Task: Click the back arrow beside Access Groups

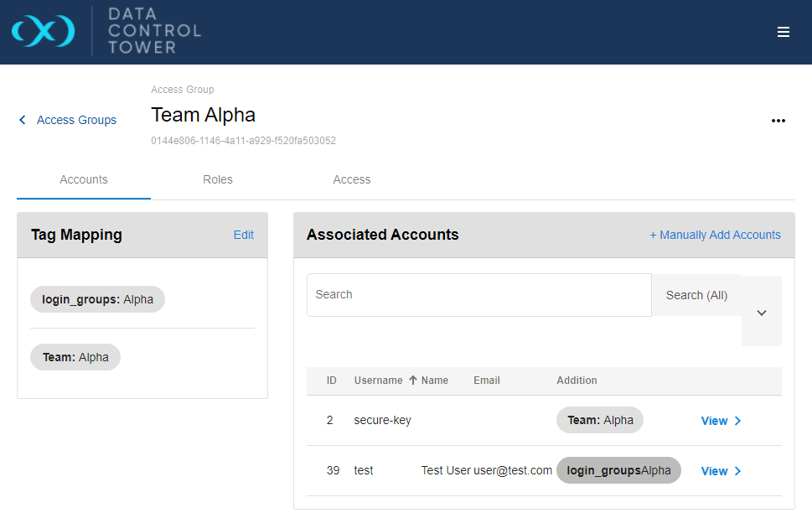Action: [x=23, y=120]
